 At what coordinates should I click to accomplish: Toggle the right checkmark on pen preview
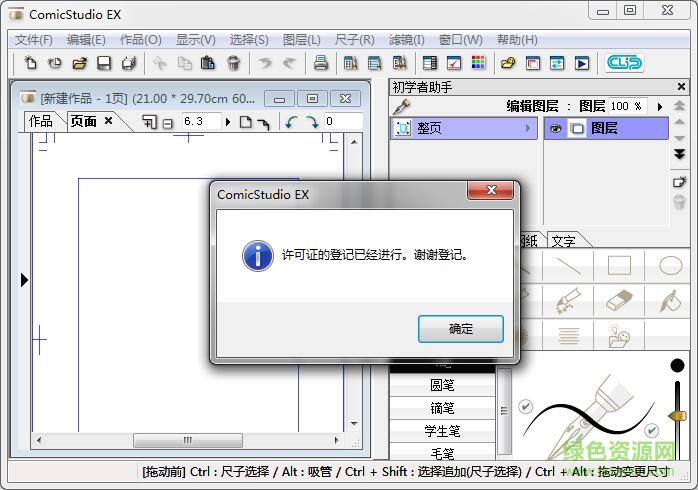651,429
